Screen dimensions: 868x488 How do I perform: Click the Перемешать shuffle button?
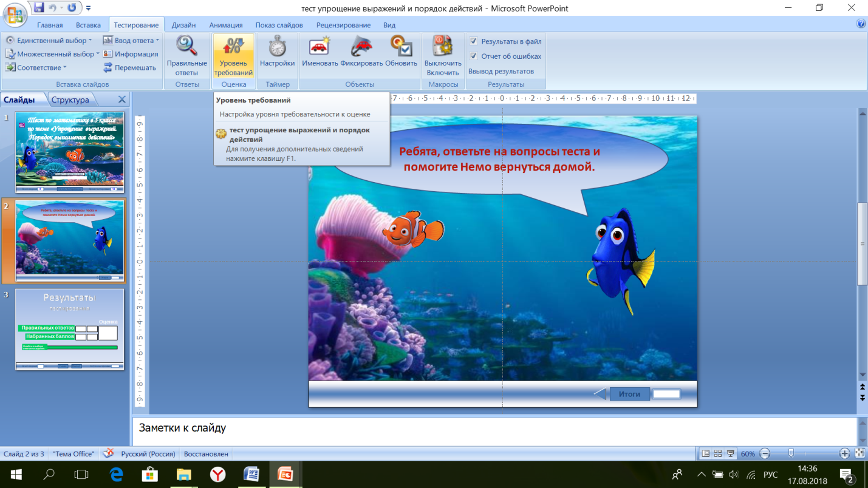[129, 67]
